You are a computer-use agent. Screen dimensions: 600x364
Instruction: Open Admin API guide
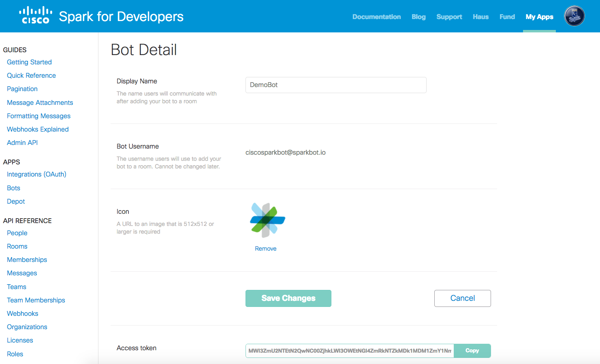pos(22,143)
